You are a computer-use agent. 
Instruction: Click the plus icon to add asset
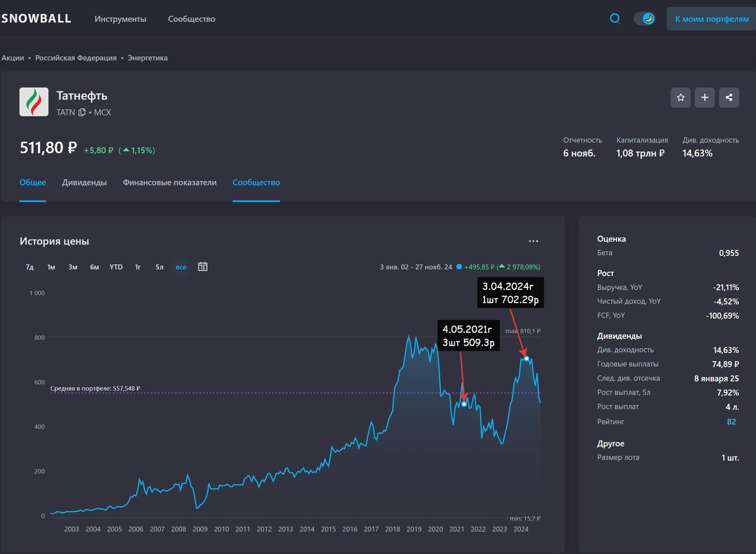pyautogui.click(x=705, y=97)
